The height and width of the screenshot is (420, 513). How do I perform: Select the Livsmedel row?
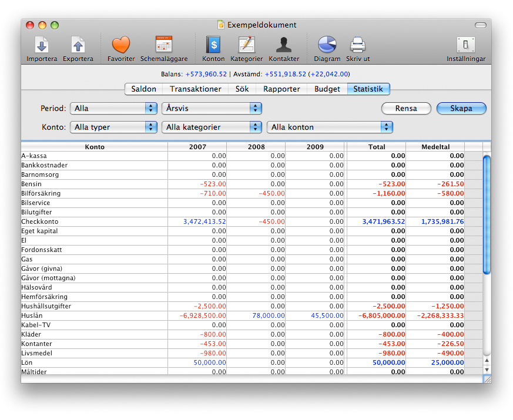coord(252,353)
